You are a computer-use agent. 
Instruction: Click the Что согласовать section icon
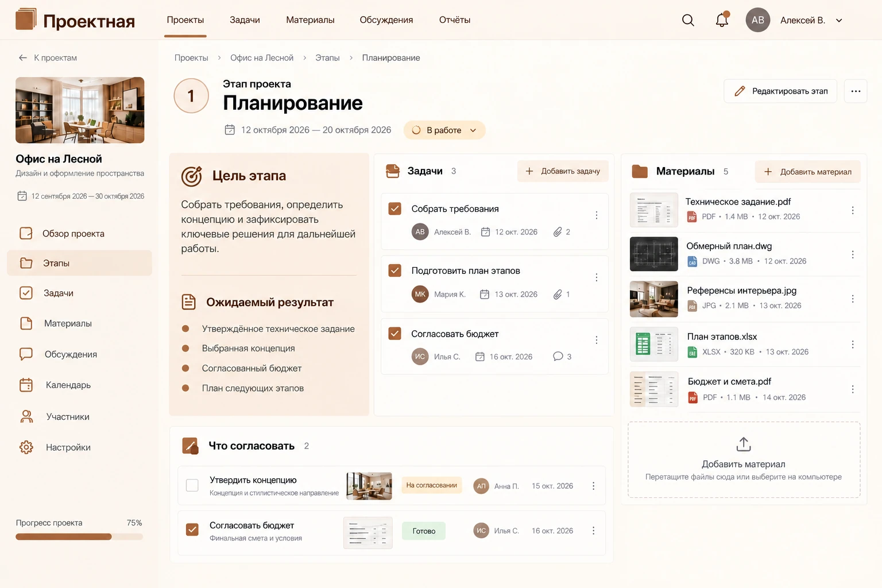coord(190,446)
